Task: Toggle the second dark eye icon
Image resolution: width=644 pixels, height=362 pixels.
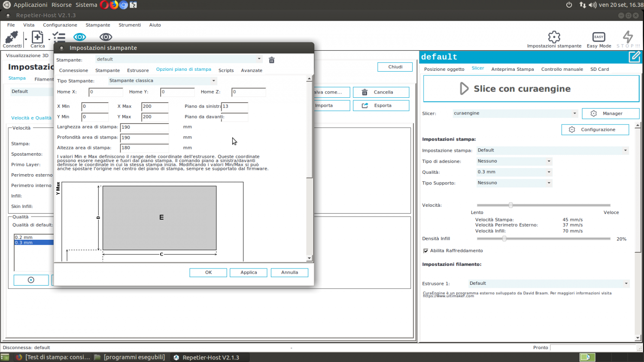Action: pos(106,37)
